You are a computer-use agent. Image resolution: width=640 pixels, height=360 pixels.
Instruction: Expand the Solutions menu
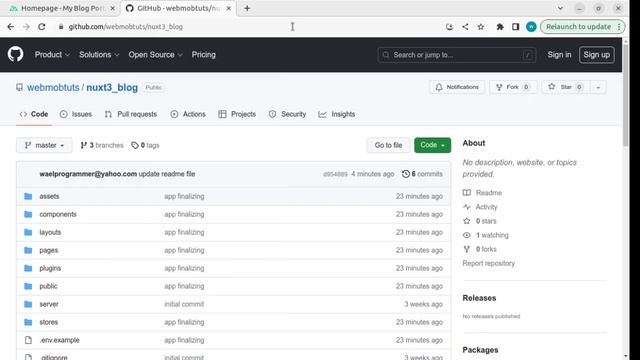[x=99, y=55]
